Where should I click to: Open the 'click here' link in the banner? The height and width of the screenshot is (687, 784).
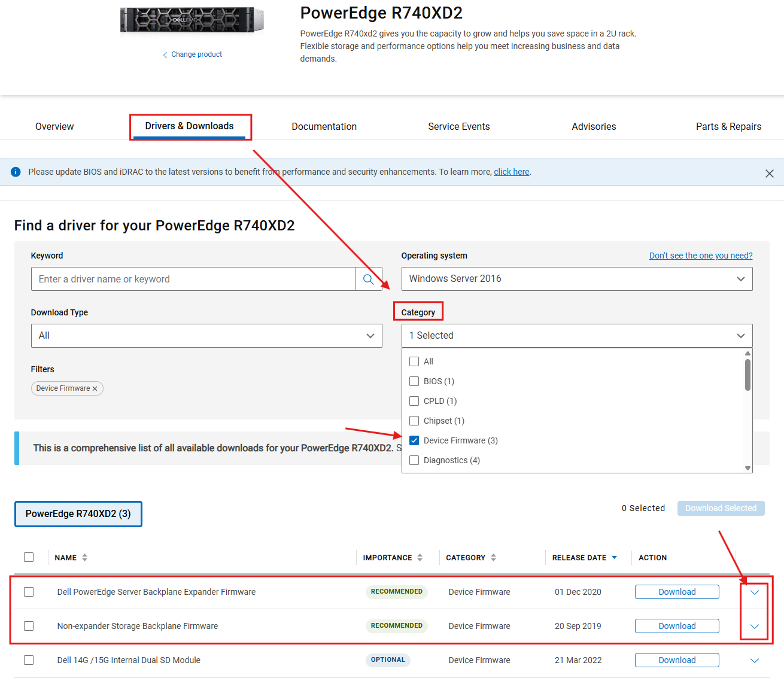(x=511, y=172)
